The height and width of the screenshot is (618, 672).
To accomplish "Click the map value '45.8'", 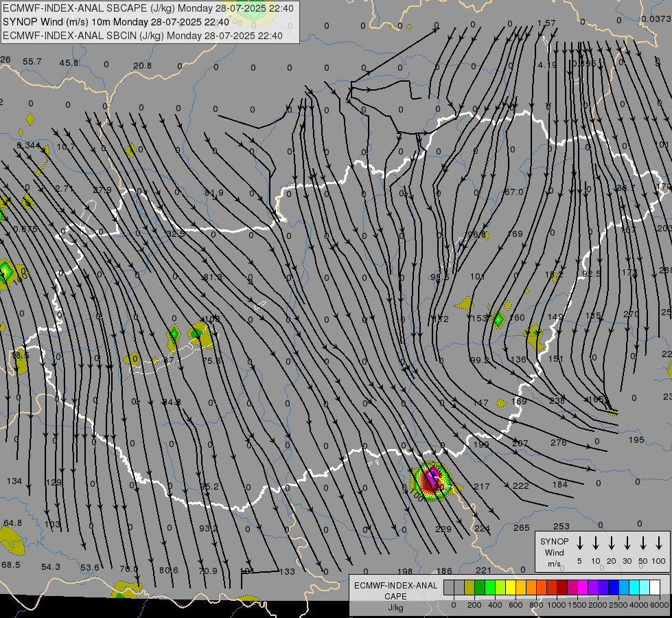I will [x=69, y=63].
